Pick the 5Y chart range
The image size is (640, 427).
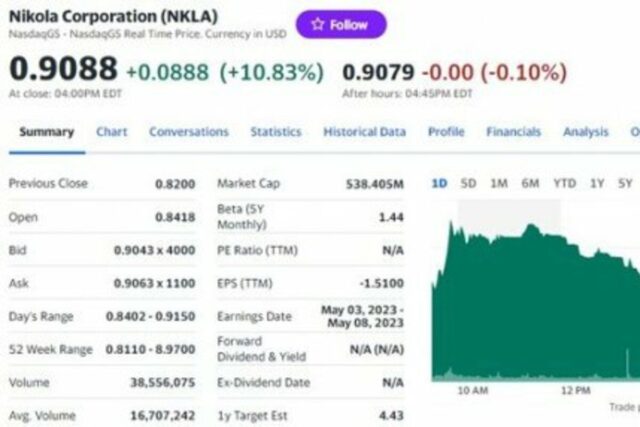(625, 183)
